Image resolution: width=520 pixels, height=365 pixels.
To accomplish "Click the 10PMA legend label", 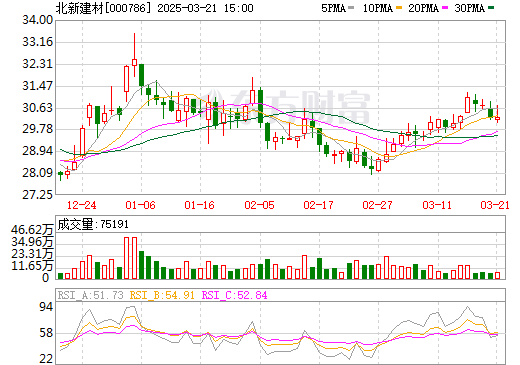I will [x=378, y=8].
